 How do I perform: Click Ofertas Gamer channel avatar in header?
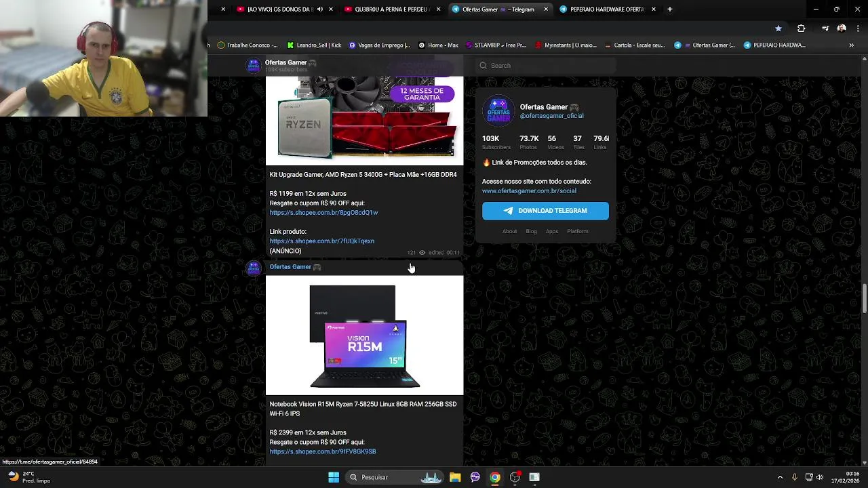[x=253, y=66]
